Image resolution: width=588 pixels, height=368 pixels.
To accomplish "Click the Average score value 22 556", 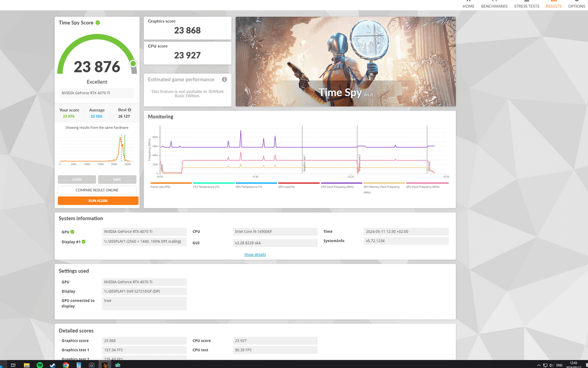I will (96, 117).
